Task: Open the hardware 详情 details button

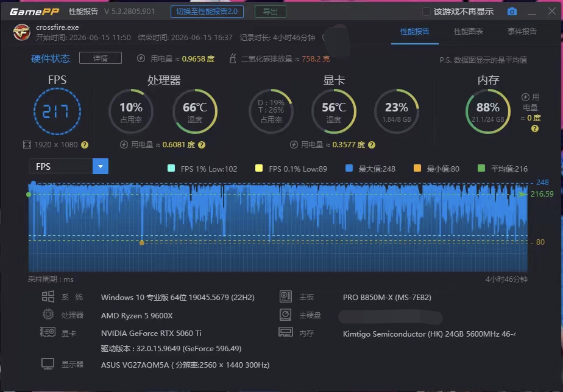Action: click(101, 58)
